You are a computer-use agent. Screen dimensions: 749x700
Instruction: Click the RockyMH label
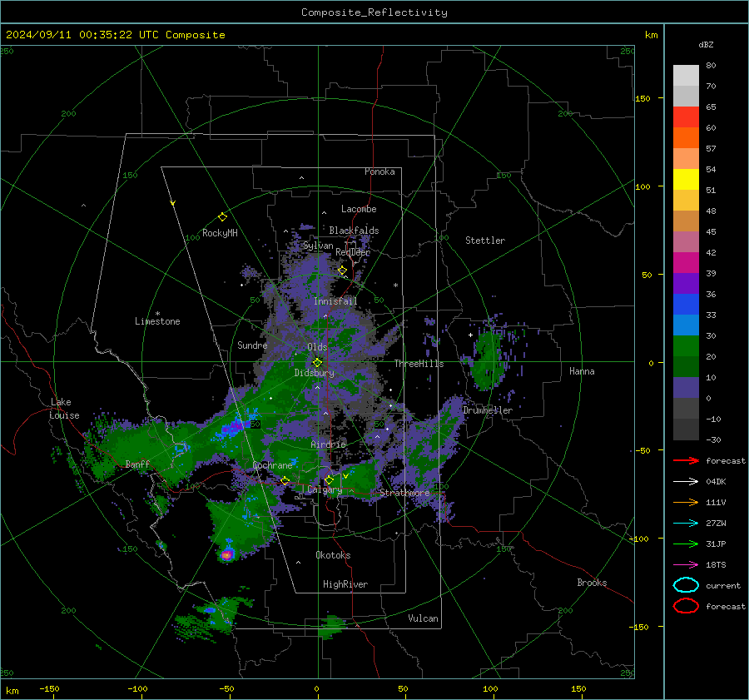pos(220,233)
